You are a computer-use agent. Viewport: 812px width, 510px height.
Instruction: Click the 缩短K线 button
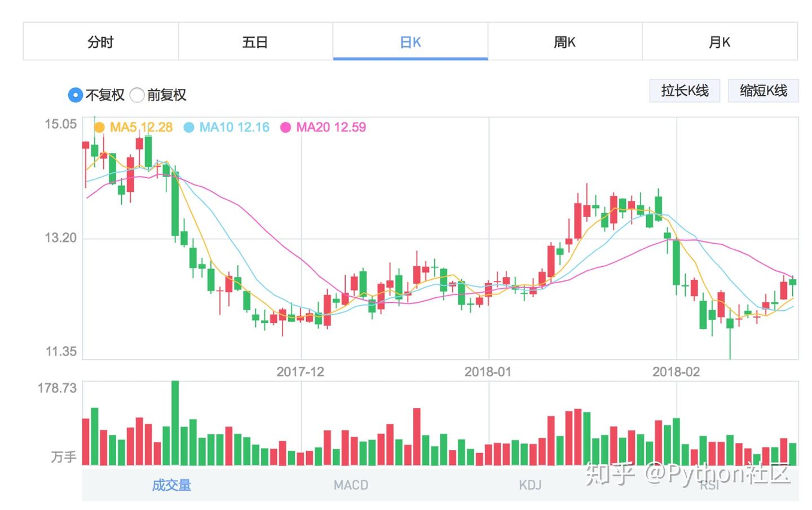(764, 90)
